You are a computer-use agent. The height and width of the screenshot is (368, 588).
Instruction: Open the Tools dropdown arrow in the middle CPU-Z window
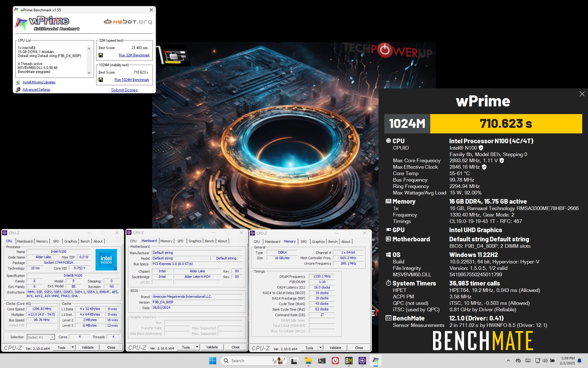pos(197,347)
